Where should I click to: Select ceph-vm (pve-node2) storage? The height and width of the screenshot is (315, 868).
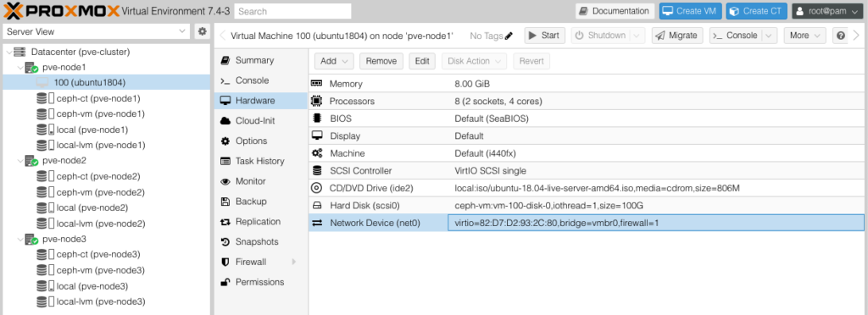coord(100,192)
